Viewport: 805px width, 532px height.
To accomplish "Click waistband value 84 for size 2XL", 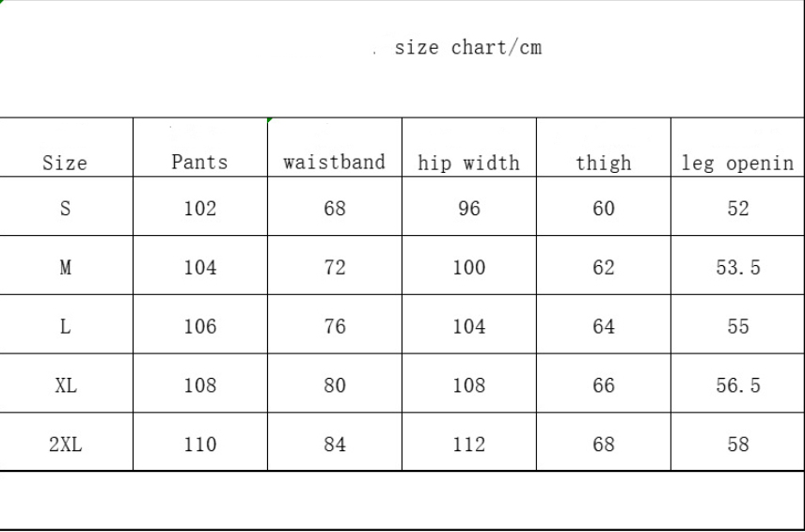I will (x=335, y=445).
